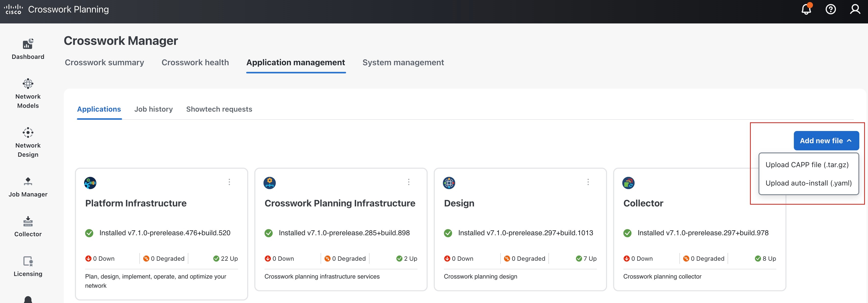This screenshot has width=868, height=303.
Task: Click the Crosswork Manager page heading
Action: click(121, 41)
